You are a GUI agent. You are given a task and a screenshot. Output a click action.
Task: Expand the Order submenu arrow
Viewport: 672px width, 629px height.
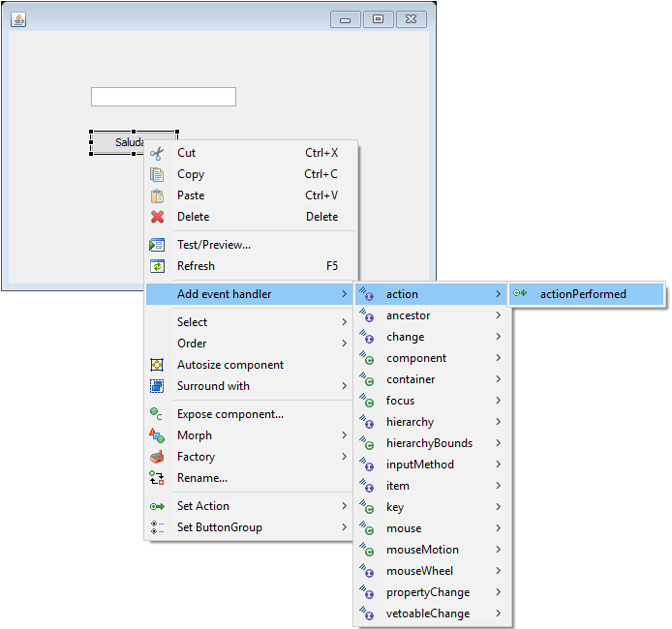pyautogui.click(x=345, y=344)
